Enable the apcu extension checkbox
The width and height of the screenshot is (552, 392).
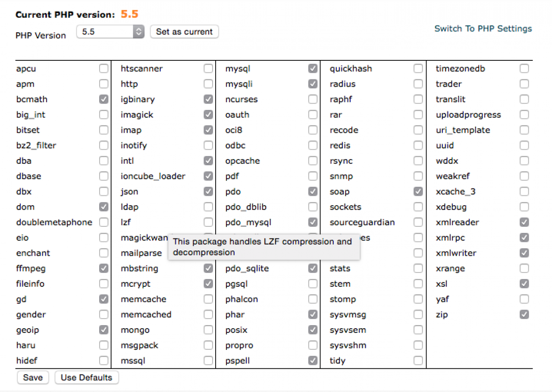coord(103,69)
